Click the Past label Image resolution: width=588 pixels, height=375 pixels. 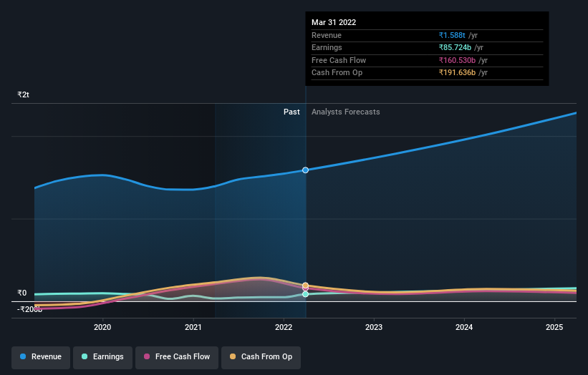pyautogui.click(x=291, y=112)
